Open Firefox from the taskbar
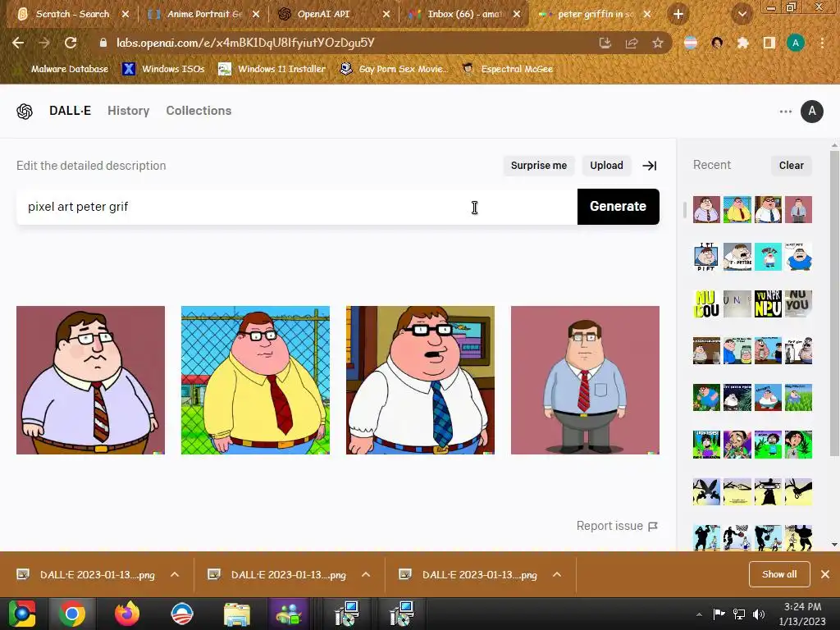The height and width of the screenshot is (630, 840). 127,614
